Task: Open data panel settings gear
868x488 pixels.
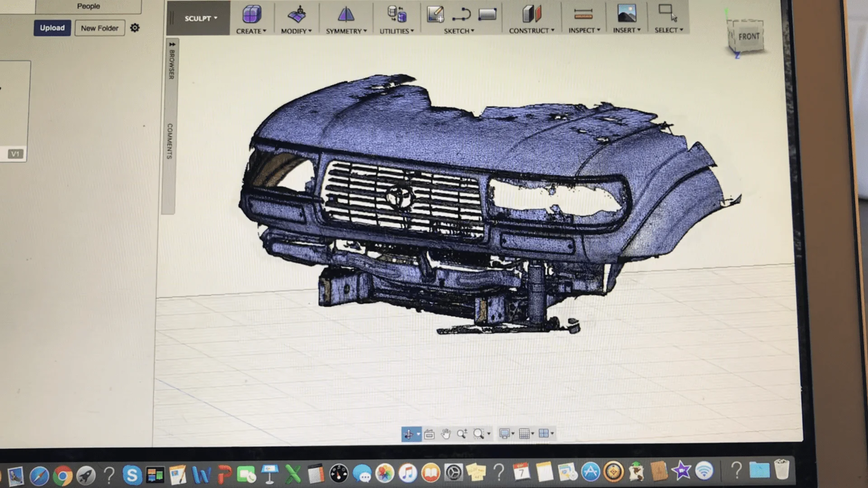Action: click(135, 28)
